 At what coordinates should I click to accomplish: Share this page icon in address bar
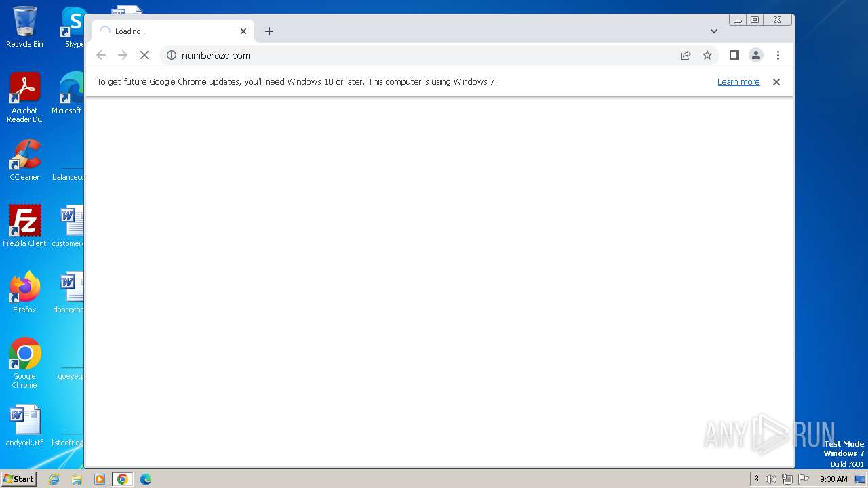coord(686,55)
